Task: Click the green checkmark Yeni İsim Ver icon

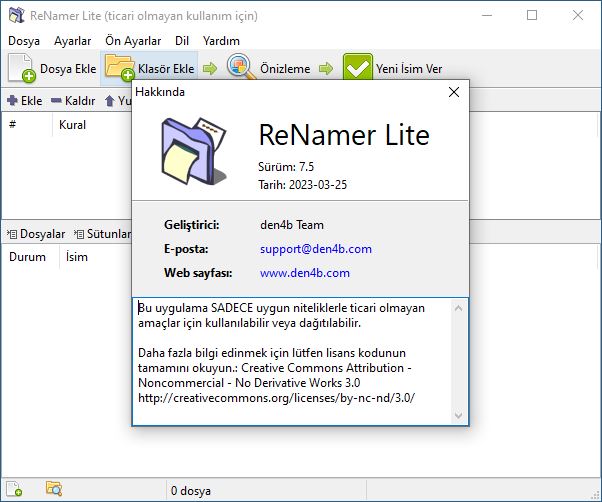Action: coord(357,67)
